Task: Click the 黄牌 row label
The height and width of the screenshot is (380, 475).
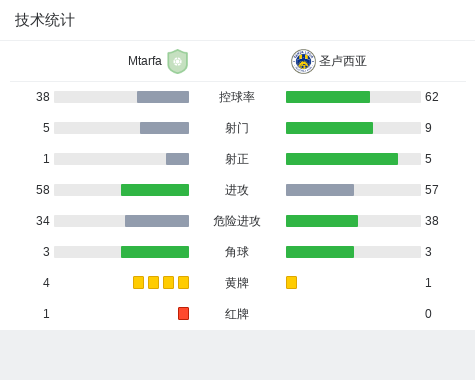Action: 237,283
